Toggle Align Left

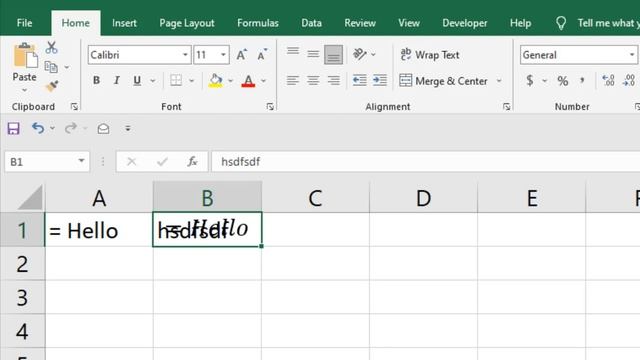tap(293, 80)
